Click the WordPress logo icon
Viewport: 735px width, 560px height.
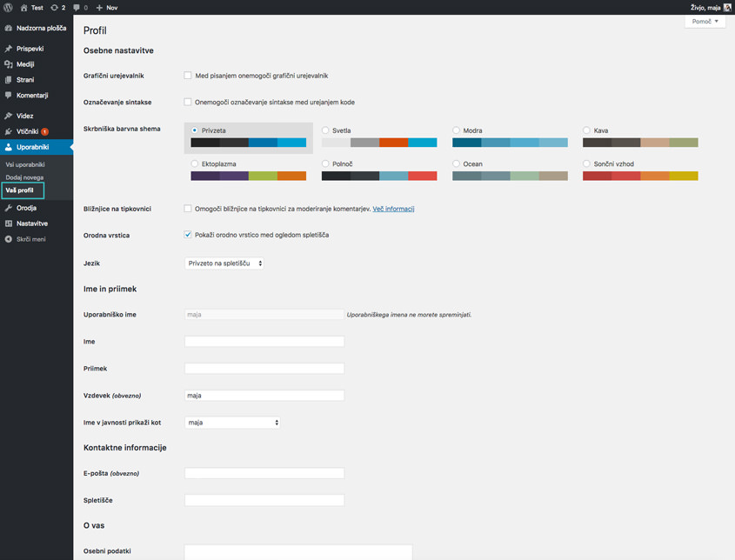click(x=8, y=8)
